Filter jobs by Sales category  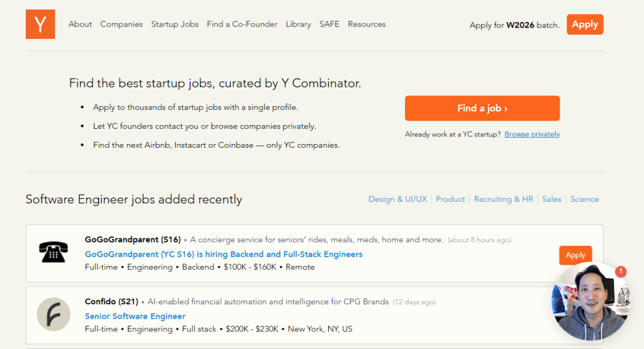(x=551, y=199)
